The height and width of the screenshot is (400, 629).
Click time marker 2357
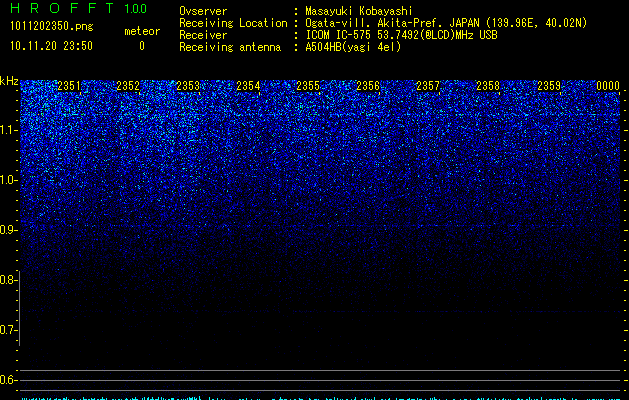pyautogui.click(x=428, y=86)
